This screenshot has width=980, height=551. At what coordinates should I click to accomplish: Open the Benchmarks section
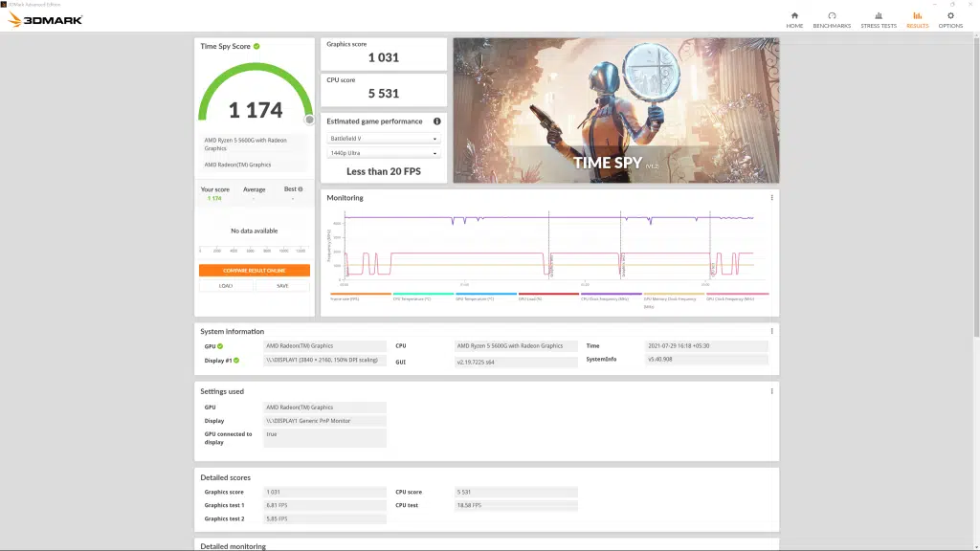click(x=832, y=20)
